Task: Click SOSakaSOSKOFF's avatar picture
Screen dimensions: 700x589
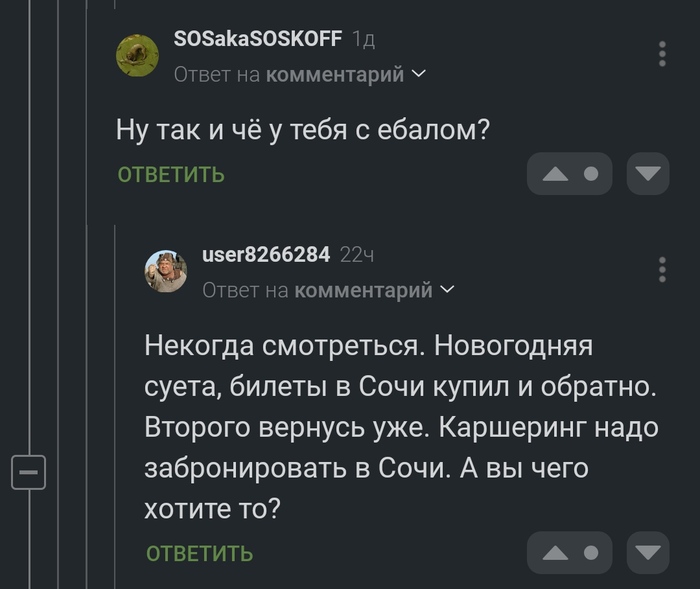Action: pyautogui.click(x=138, y=55)
